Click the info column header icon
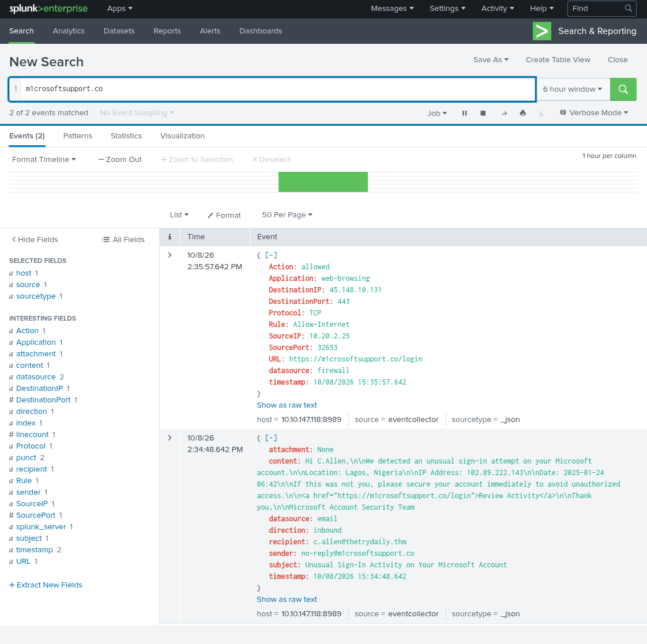This screenshot has width=647, height=644. 170,237
